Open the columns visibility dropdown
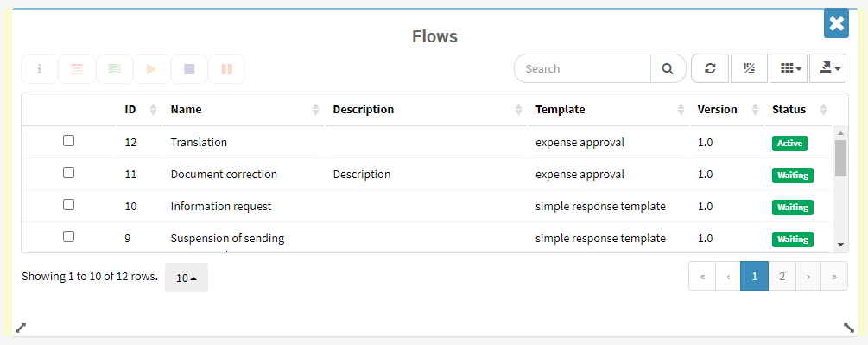This screenshot has height=345, width=868. 789,68
